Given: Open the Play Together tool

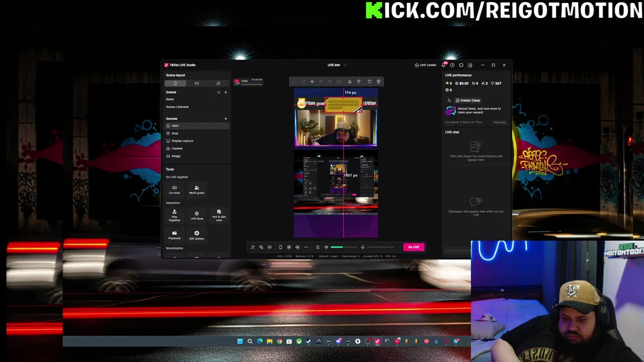Looking at the screenshot, I should point(175,216).
